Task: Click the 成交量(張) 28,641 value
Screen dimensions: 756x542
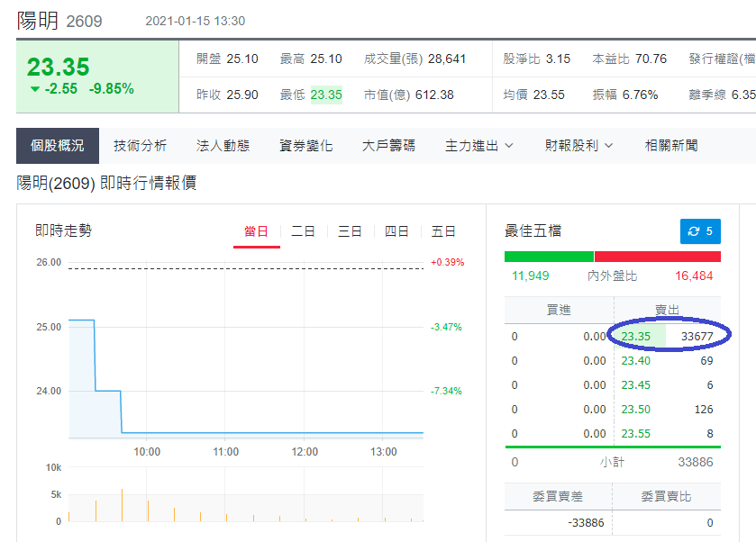Action: [446, 59]
